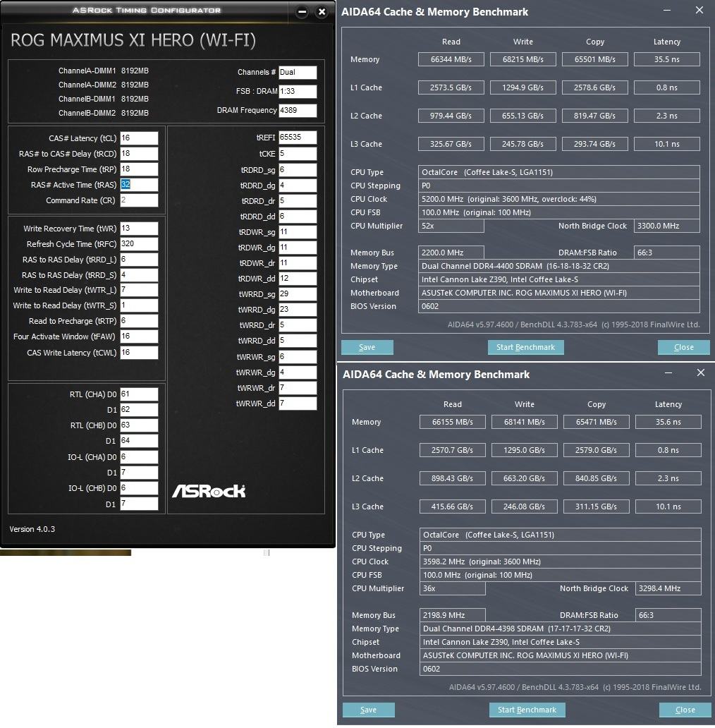Click North Bridge Clock value 3300.0 MHz

pos(667,226)
